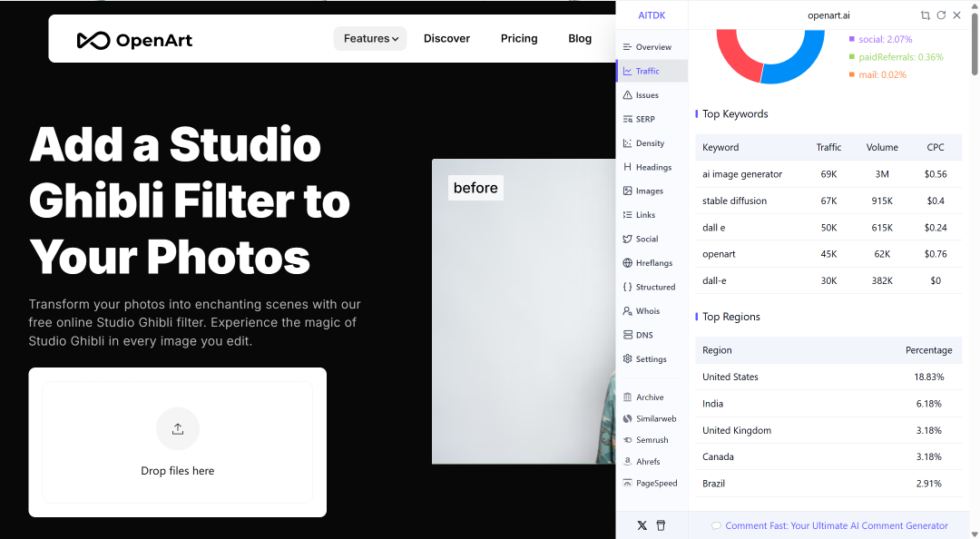Select the 'dall e' keyword cell
Viewport: 980px width, 539px height.
[714, 228]
